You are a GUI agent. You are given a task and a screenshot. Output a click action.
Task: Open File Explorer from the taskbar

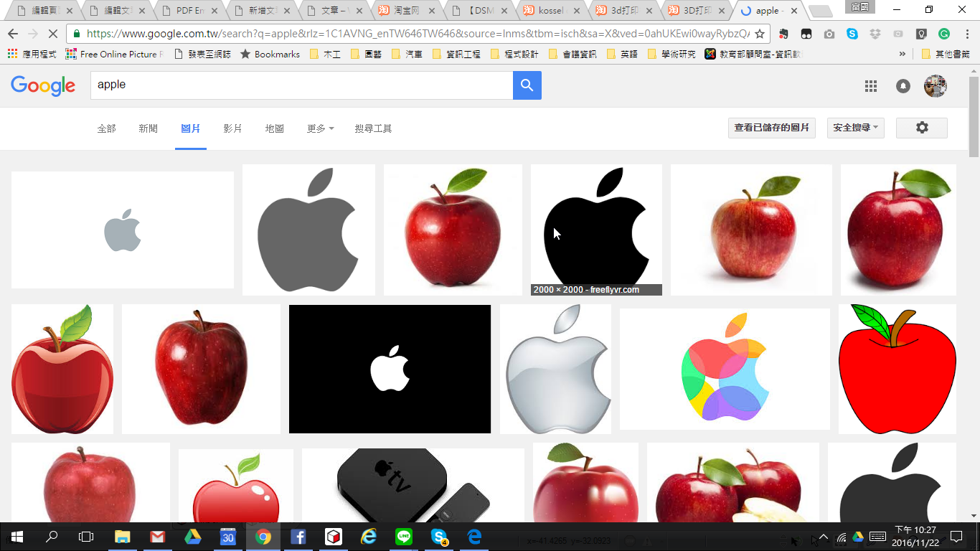coord(122,537)
